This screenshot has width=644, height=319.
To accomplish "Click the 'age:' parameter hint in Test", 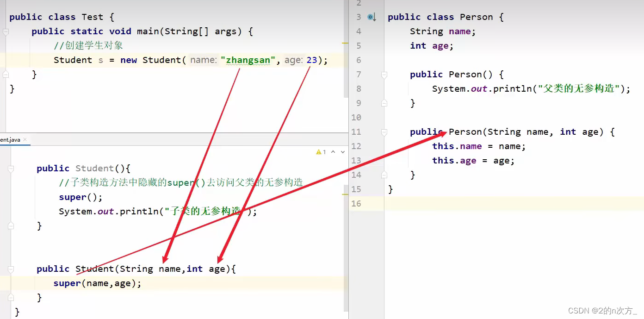I will coord(293,60).
